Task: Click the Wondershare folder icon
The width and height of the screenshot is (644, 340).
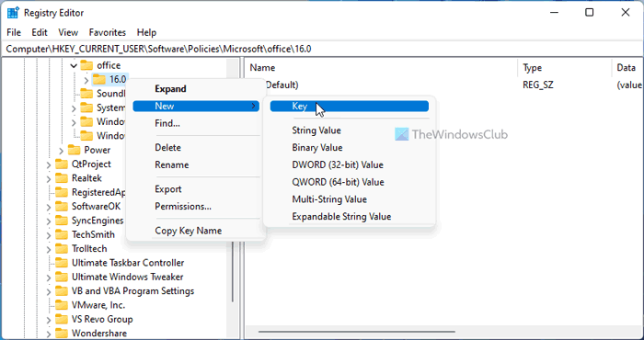Action: [x=62, y=333]
